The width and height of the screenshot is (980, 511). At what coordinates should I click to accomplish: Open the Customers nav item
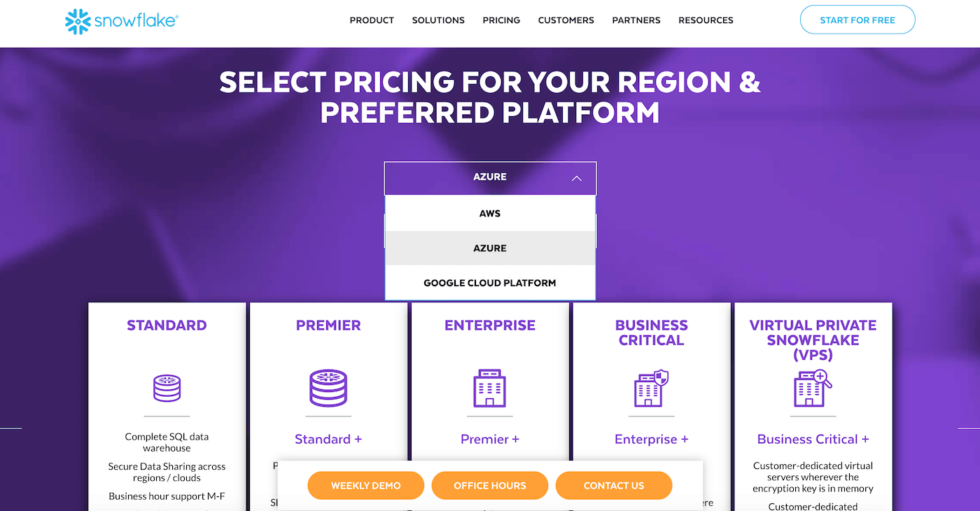pyautogui.click(x=566, y=21)
